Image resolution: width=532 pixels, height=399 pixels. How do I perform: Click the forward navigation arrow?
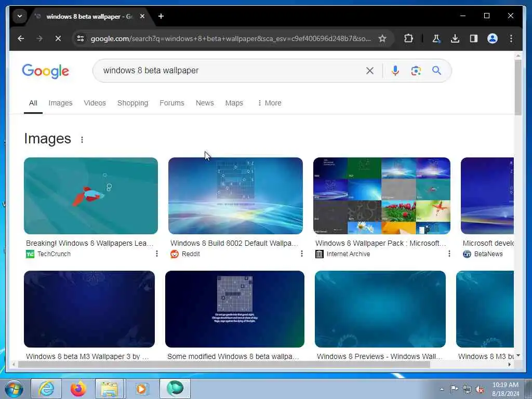39,38
